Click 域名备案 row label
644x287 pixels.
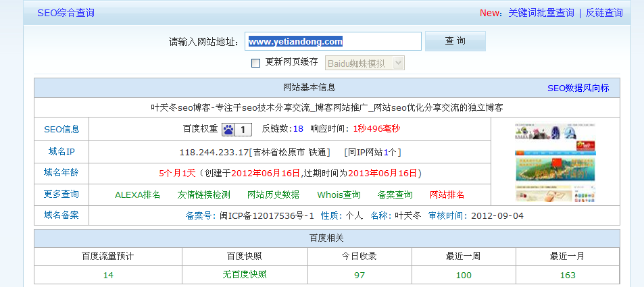tap(61, 215)
